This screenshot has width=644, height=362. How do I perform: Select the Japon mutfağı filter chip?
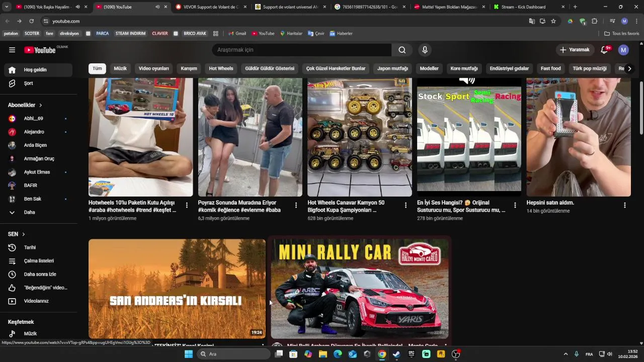point(393,68)
